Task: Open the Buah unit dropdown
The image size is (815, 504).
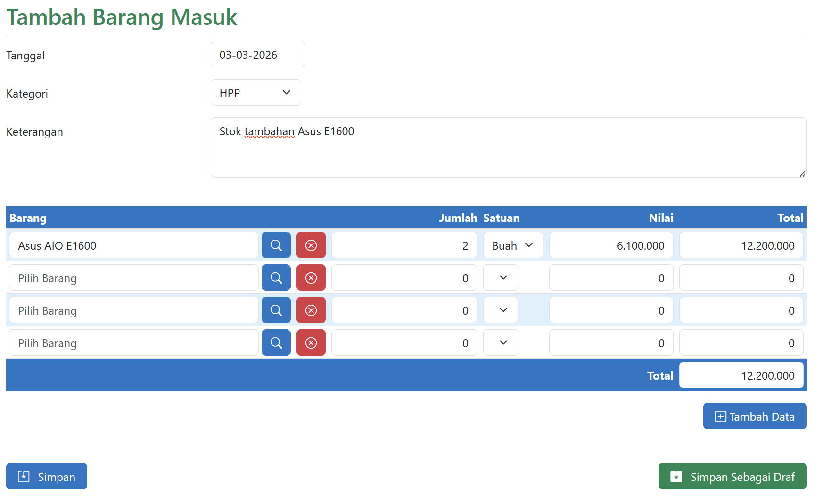Action: pyautogui.click(x=513, y=245)
